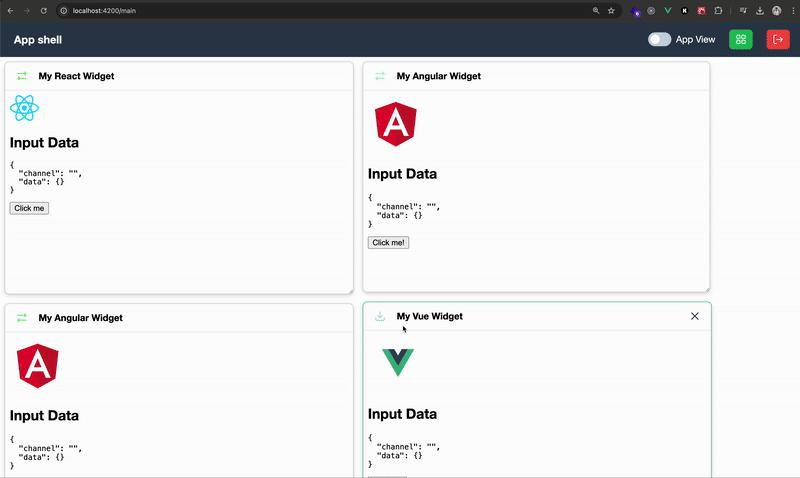Click the download icon on My Vue Widget
Screen dimensions: 800x478
(x=380, y=316)
